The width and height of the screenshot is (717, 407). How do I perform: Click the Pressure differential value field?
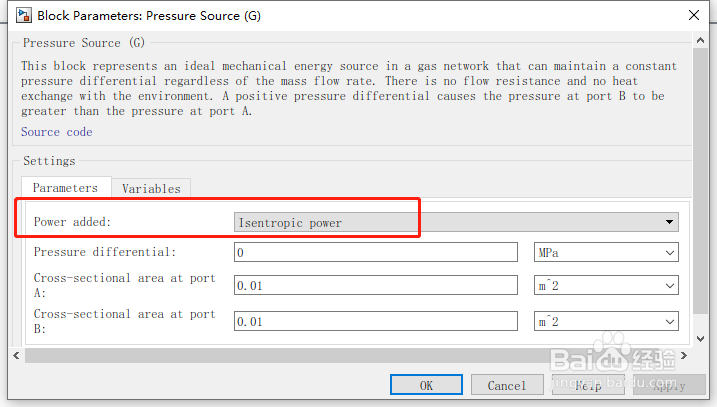point(375,253)
